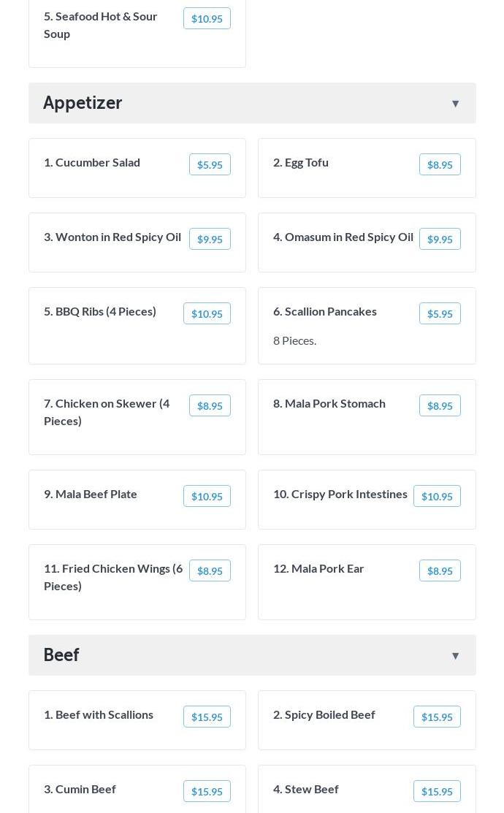504x813 pixels.
Task: Click Mala Pork Stomach price button
Action: pos(440,406)
